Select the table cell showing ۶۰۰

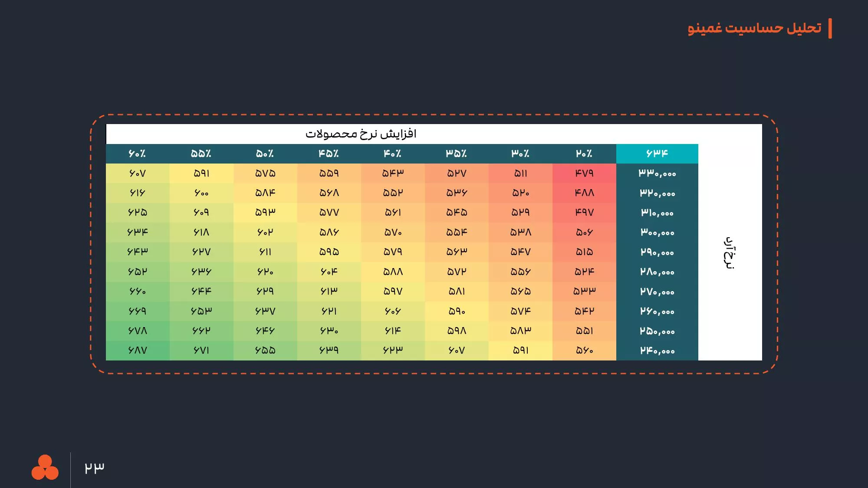201,193
